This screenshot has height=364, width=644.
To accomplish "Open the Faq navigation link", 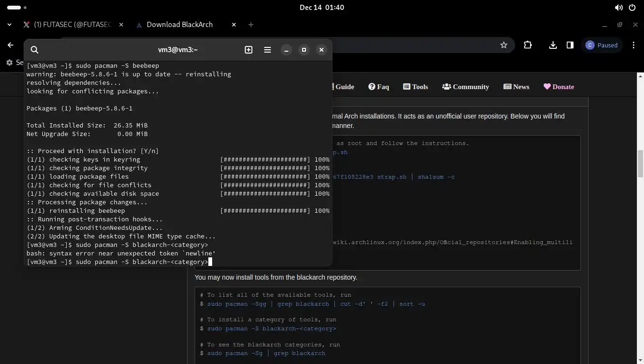I will [x=379, y=87].
